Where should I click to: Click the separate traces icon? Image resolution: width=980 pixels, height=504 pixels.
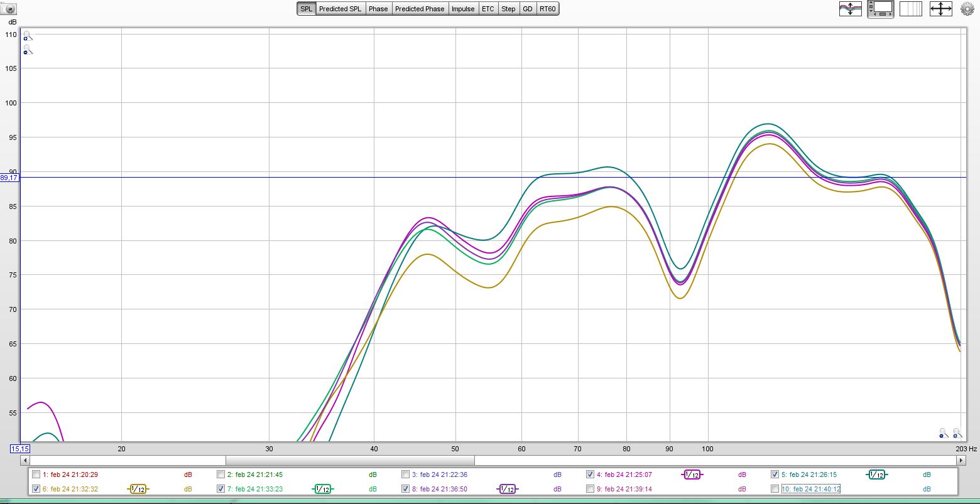[x=850, y=9]
